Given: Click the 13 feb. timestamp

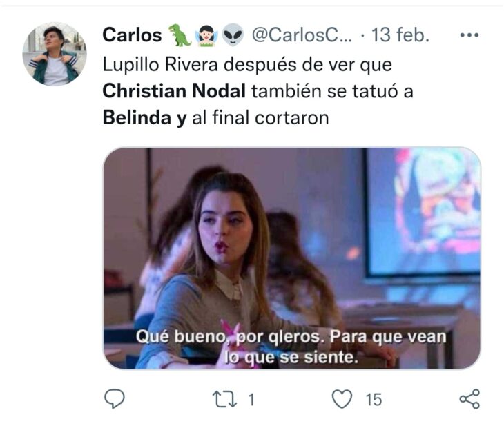Looking at the screenshot, I should click(x=400, y=35).
